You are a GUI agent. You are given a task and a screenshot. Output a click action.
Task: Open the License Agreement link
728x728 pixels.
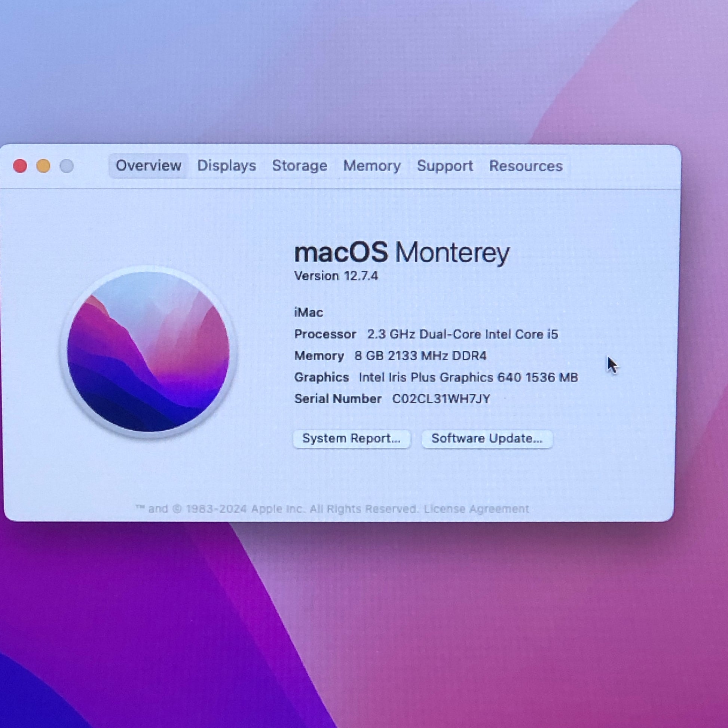(x=476, y=509)
